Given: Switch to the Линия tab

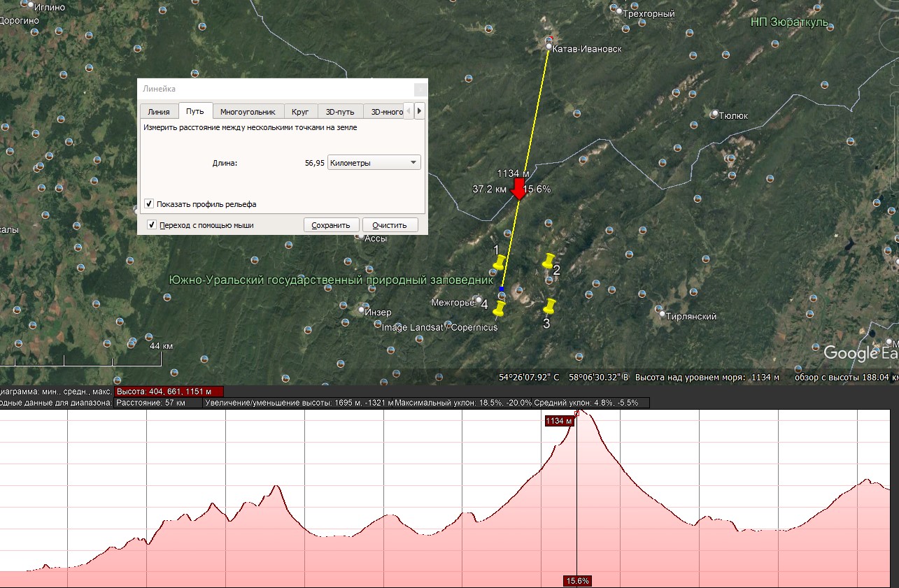Looking at the screenshot, I should [158, 112].
